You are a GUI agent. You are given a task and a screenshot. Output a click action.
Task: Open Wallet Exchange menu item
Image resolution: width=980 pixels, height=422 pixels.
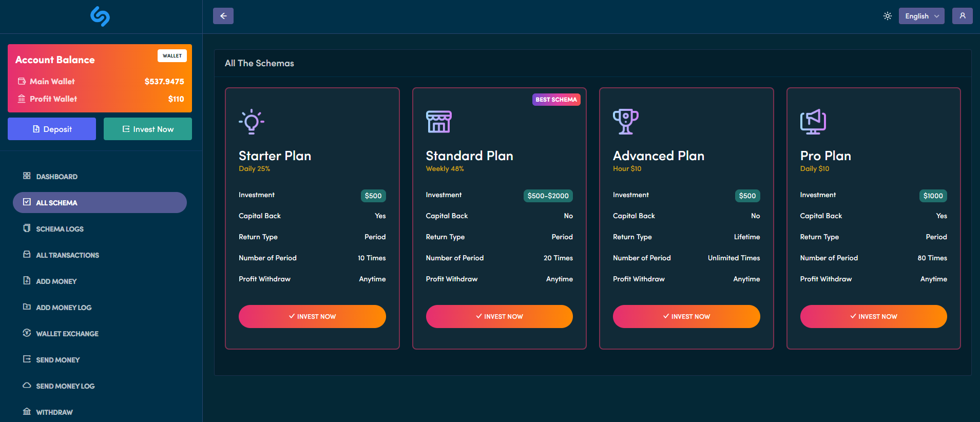pos(67,334)
